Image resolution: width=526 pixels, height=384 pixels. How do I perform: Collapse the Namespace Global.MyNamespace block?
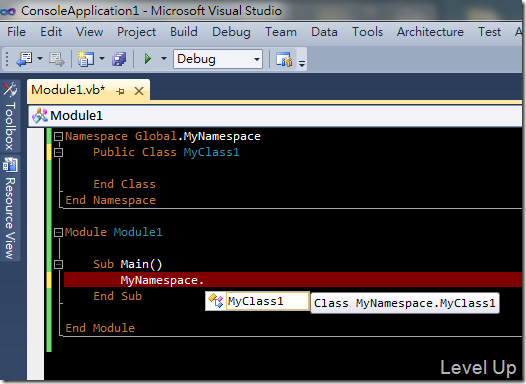pyautogui.click(x=58, y=136)
